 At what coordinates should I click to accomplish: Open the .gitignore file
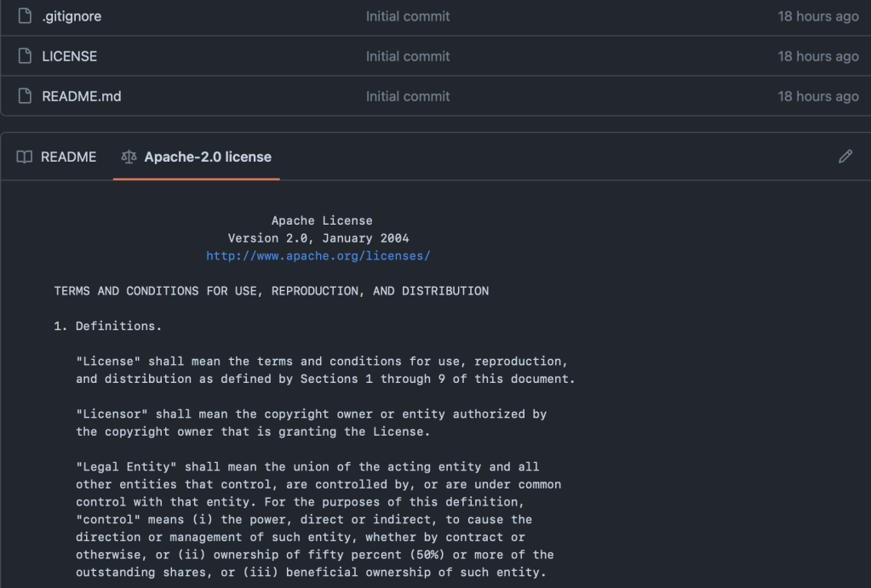click(72, 15)
